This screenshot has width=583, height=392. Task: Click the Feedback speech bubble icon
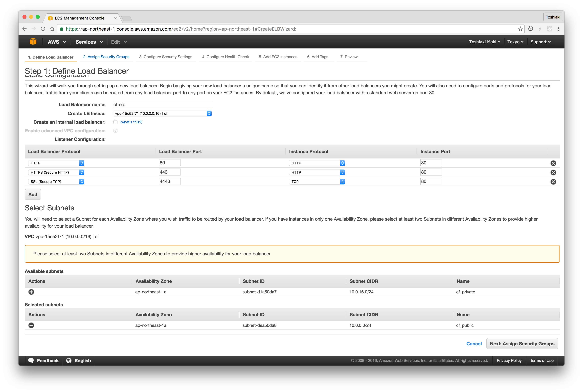click(x=31, y=360)
